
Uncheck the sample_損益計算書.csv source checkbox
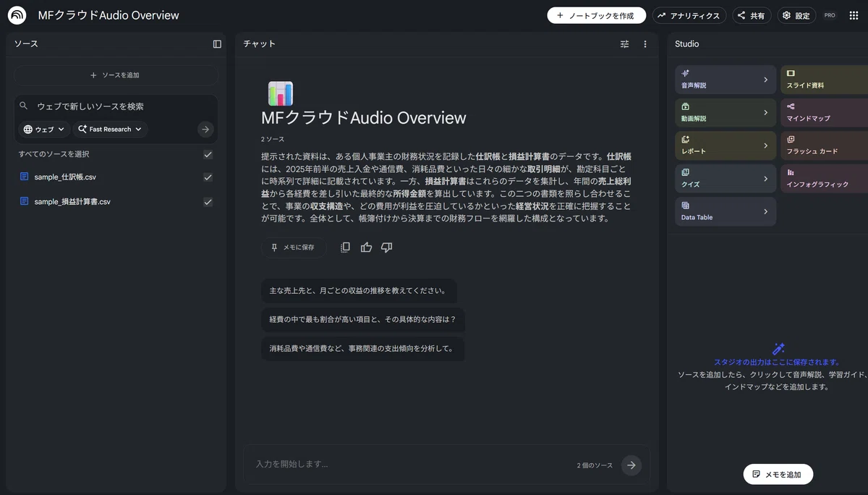click(x=208, y=202)
